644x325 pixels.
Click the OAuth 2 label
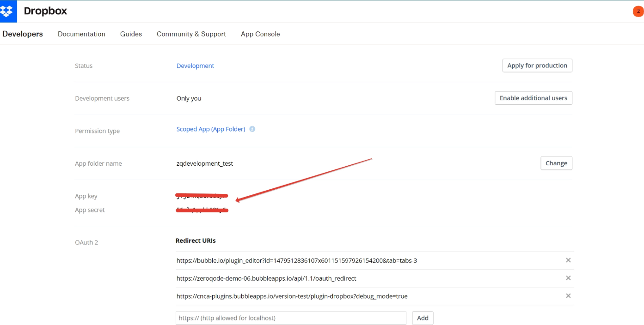(x=86, y=242)
